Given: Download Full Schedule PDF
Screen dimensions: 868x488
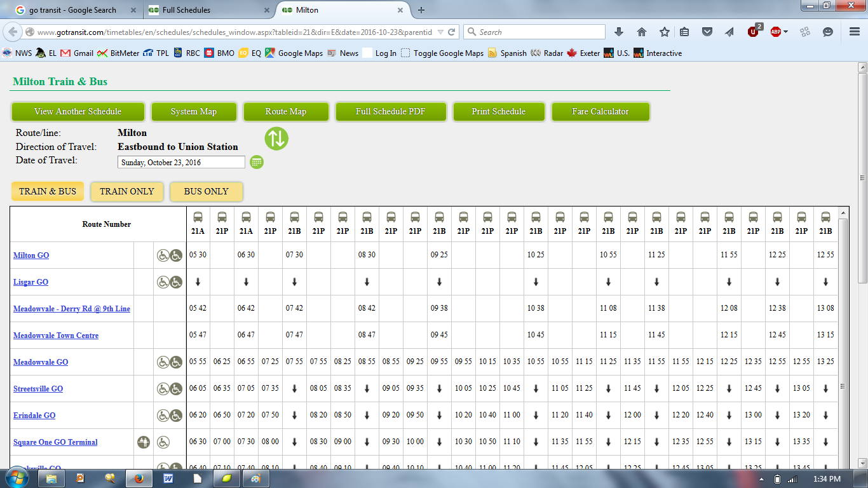Looking at the screenshot, I should [391, 111].
